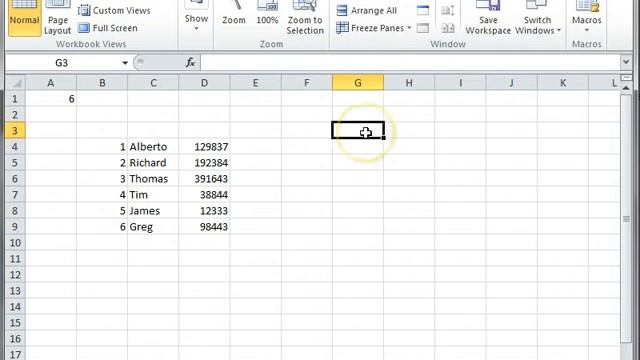The width and height of the screenshot is (640, 360).
Task: Click the cell with Thomas
Action: pyautogui.click(x=153, y=179)
